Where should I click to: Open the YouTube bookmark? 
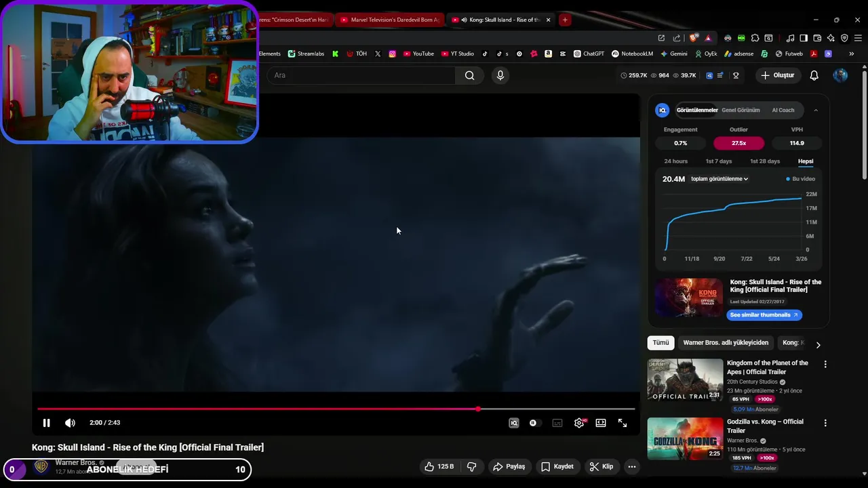coord(418,54)
